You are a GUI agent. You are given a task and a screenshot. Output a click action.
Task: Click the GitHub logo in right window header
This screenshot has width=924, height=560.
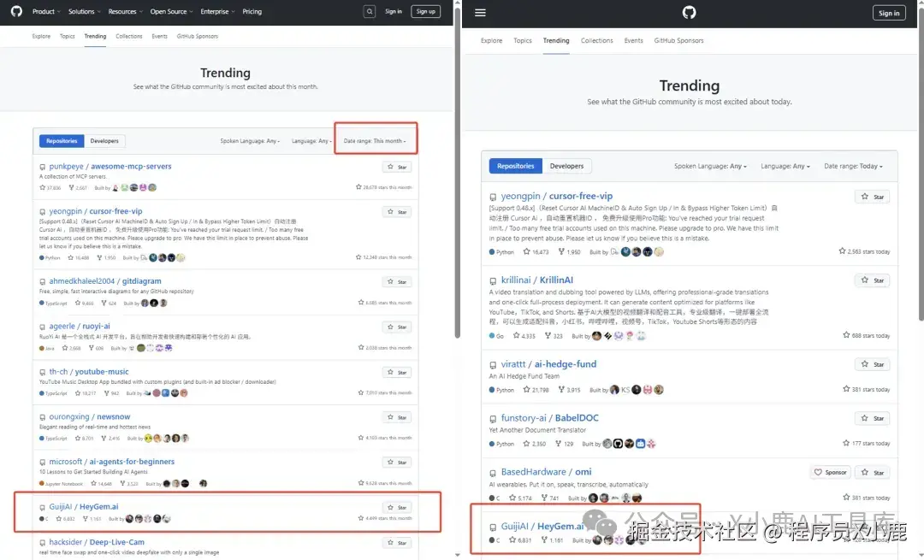(x=689, y=12)
